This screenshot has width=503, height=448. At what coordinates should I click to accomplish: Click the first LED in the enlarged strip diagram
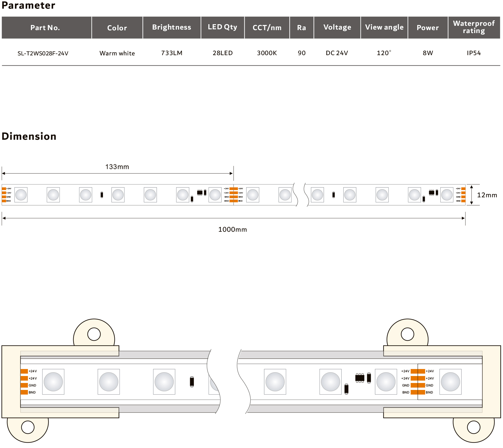click(x=53, y=382)
